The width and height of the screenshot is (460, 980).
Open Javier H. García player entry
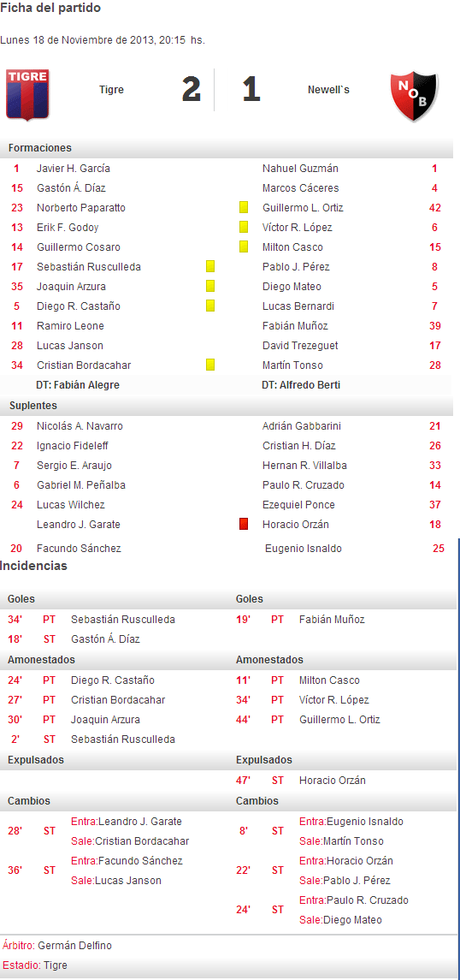(x=74, y=168)
